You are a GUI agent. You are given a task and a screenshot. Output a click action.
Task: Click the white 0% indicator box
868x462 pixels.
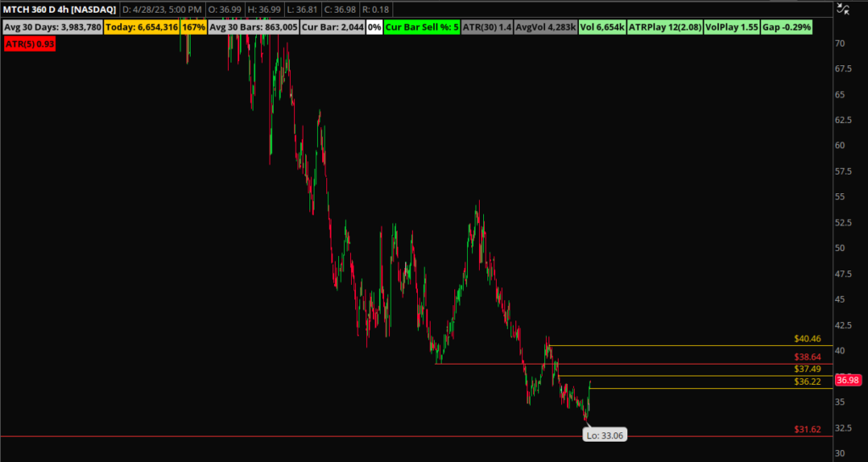374,27
